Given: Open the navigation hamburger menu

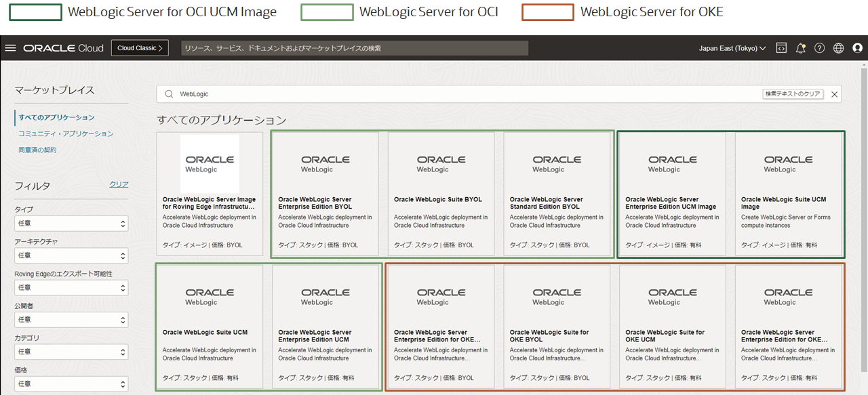Looking at the screenshot, I should [x=10, y=47].
